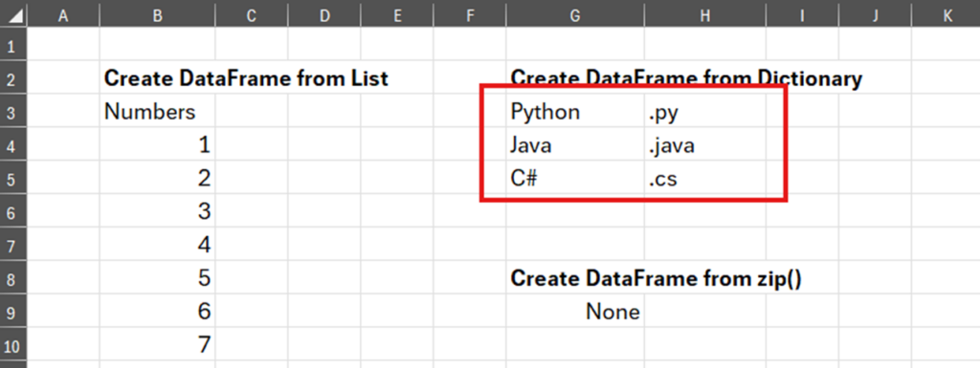
Task: Select column G header
Action: click(x=575, y=16)
